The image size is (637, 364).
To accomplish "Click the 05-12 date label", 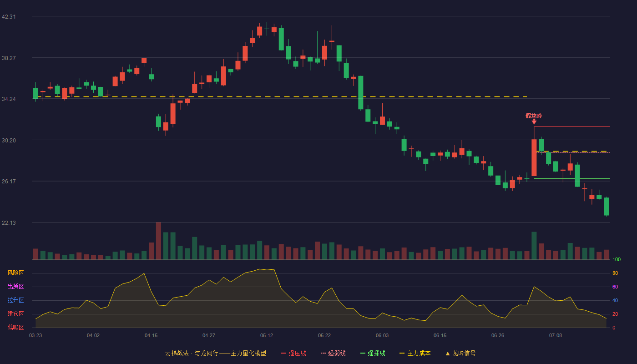I will click(x=267, y=335).
